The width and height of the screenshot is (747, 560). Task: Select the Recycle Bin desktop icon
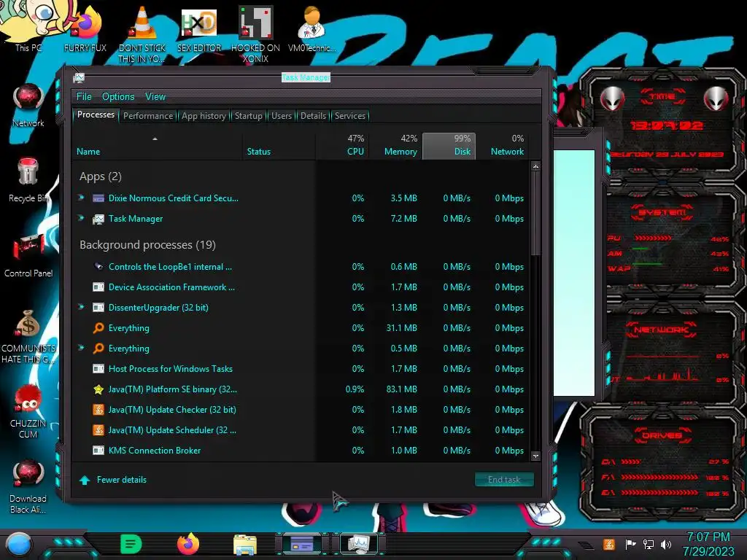click(28, 180)
